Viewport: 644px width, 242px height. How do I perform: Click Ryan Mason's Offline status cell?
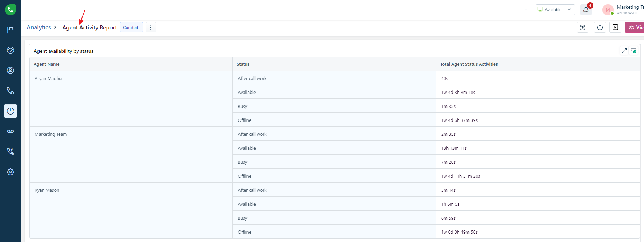(334, 232)
